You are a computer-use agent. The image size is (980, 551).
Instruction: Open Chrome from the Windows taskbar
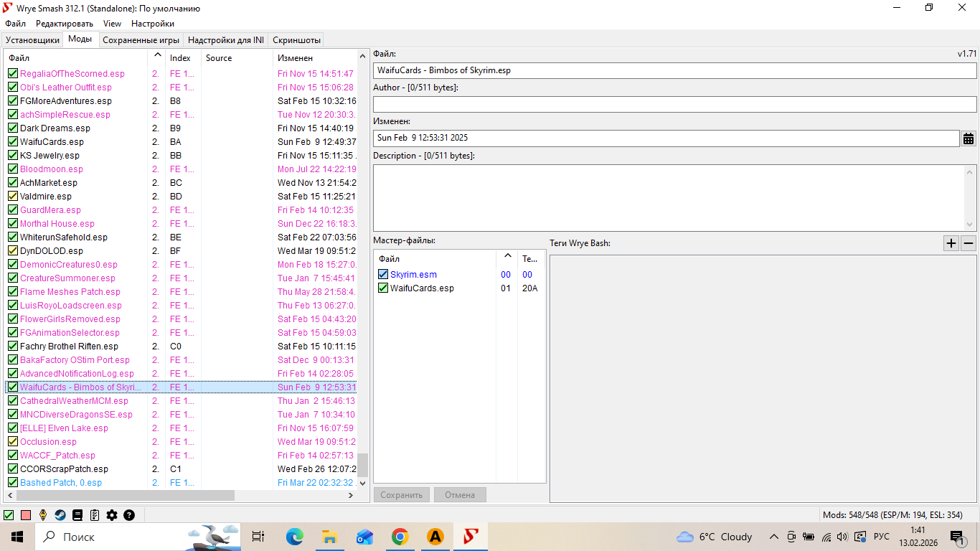(x=400, y=537)
